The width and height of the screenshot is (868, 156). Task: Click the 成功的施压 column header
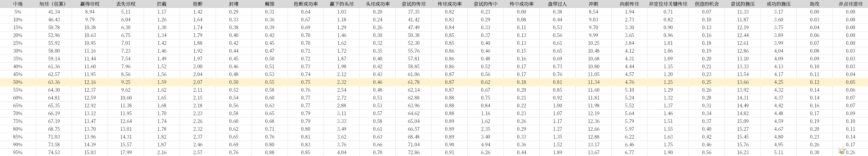click(x=778, y=4)
